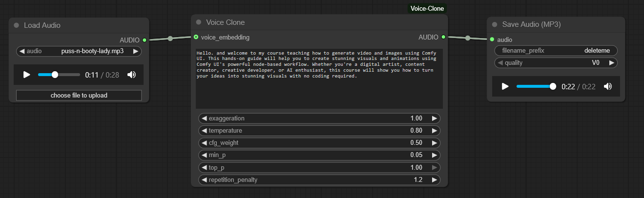The height and width of the screenshot is (198, 644).
Task: Increase repetition_penalty with right arrow
Action: pos(434,180)
